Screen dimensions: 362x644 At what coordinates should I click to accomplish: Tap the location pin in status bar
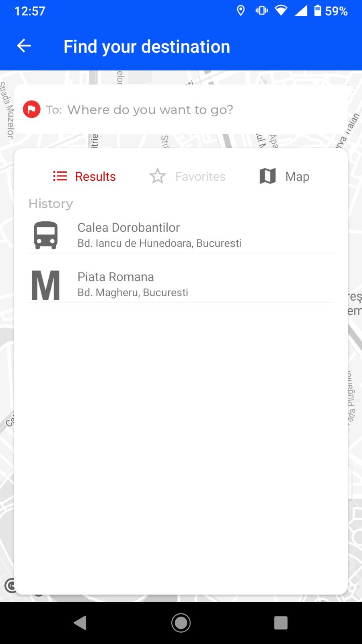click(241, 11)
